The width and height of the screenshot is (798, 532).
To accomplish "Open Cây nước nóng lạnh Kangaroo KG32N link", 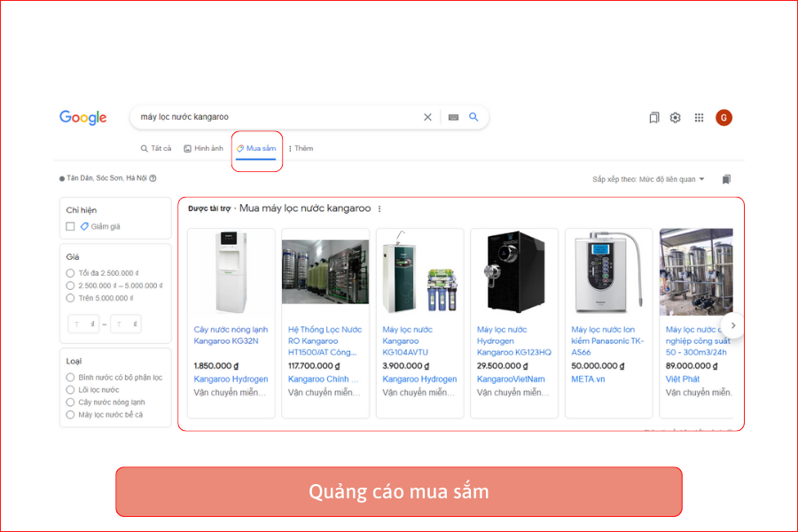I will (231, 335).
